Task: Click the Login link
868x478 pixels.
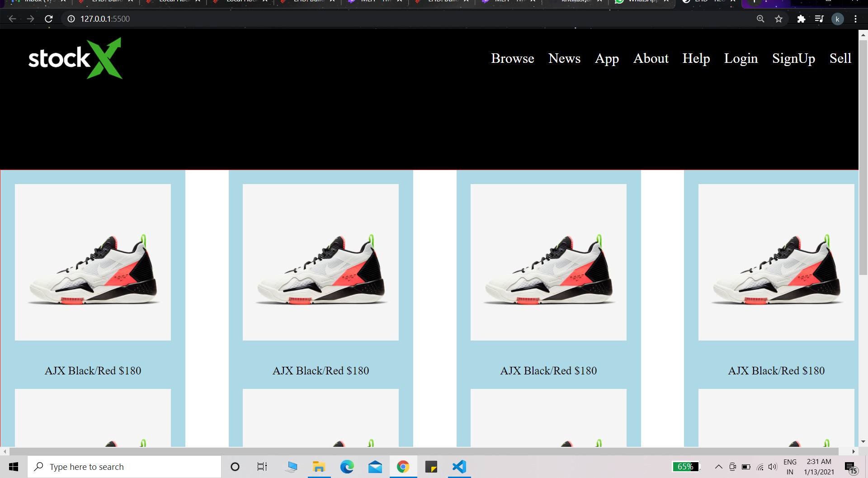Action: [x=741, y=59]
